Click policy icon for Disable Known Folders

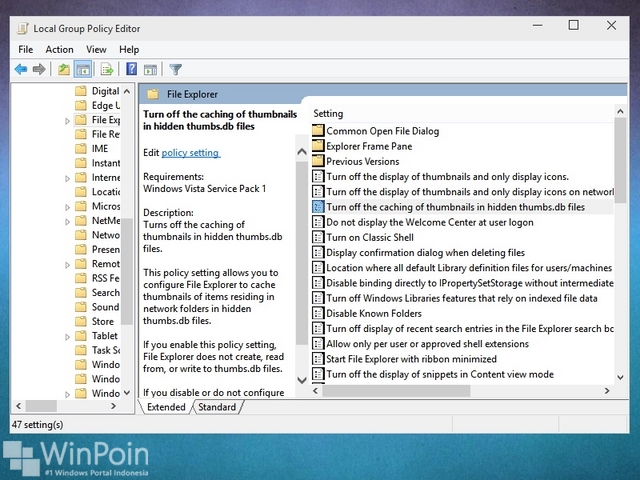pyautogui.click(x=318, y=313)
